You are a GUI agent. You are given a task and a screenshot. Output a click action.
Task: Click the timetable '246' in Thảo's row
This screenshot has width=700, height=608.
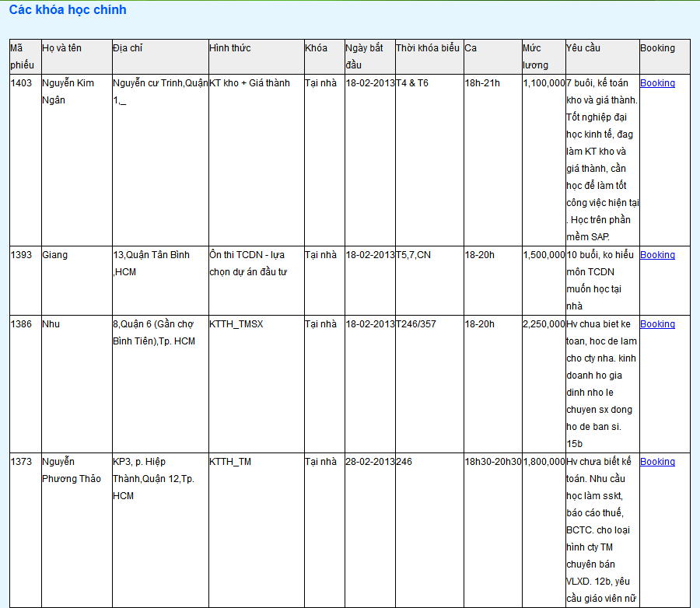pyautogui.click(x=404, y=462)
